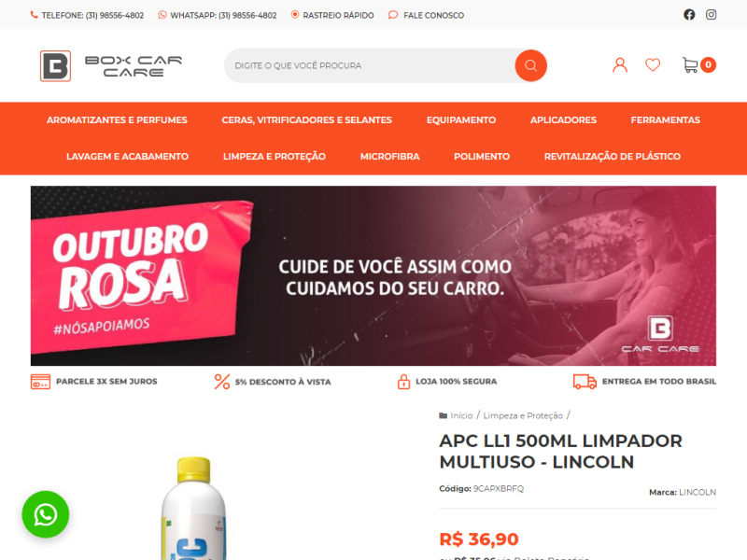Open the wishlist heart icon
The width and height of the screenshot is (747, 560).
pyautogui.click(x=653, y=64)
